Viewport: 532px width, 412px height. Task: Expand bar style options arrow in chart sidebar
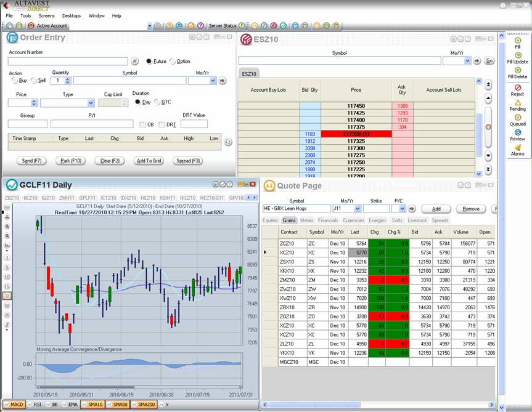pyautogui.click(x=7, y=251)
